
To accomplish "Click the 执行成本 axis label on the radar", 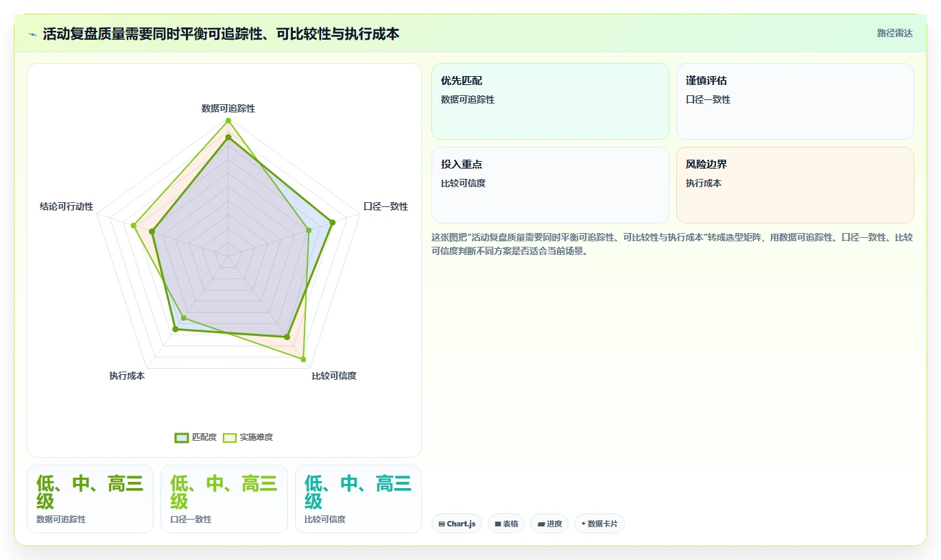I will point(127,376).
